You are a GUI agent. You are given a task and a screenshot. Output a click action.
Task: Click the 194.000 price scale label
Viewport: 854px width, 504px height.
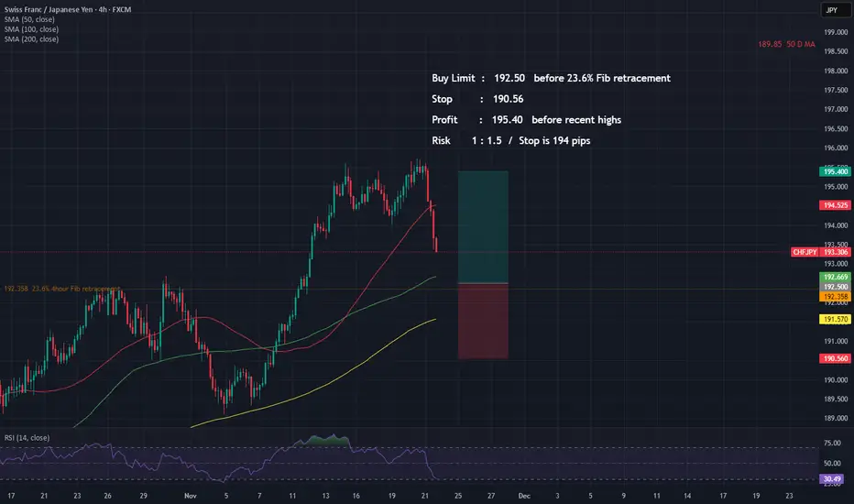(836, 225)
